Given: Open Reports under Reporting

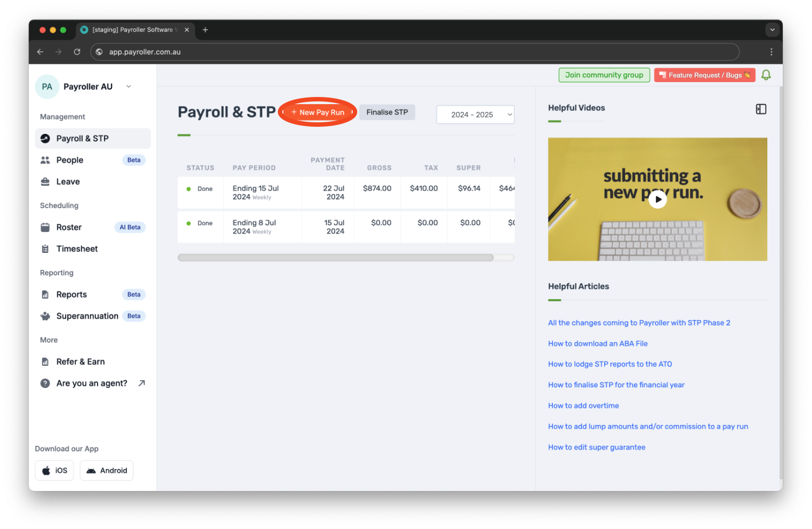Looking at the screenshot, I should coord(71,294).
